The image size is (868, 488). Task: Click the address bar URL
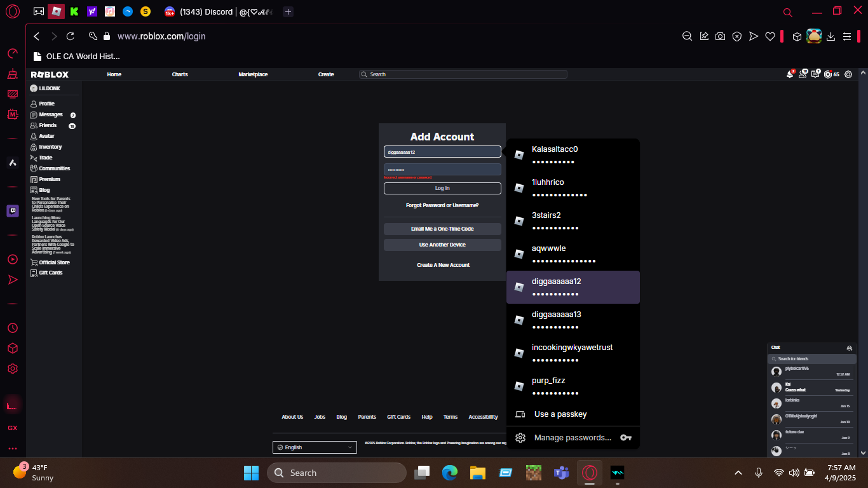click(x=161, y=36)
